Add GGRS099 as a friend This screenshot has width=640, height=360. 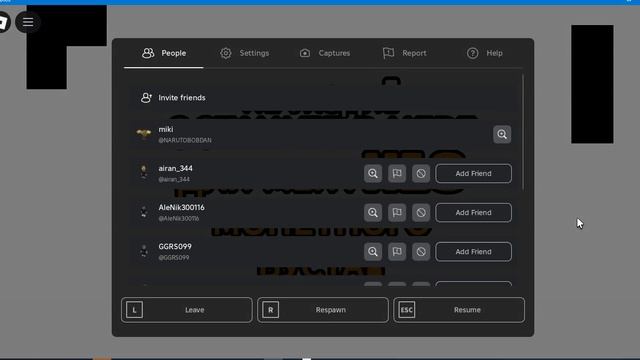(x=473, y=252)
